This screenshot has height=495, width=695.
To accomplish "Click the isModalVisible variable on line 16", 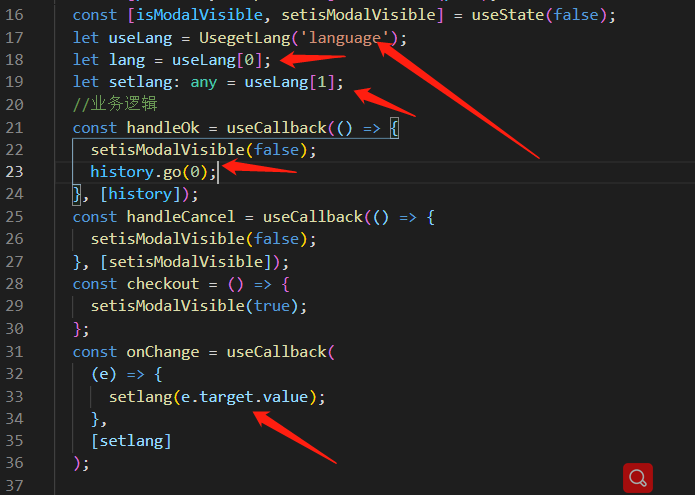I will tap(199, 15).
